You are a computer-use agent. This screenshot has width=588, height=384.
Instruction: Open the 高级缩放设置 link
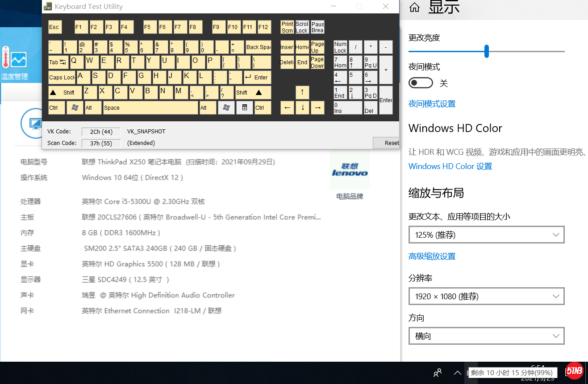point(432,256)
